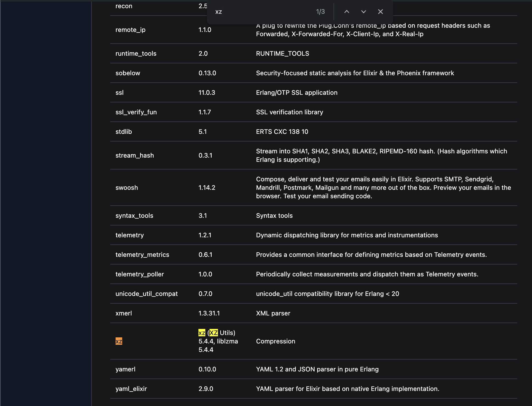Click version '1.1.7' of ssl_verify_fun
Viewport: 532px width, 406px height.
pos(205,112)
